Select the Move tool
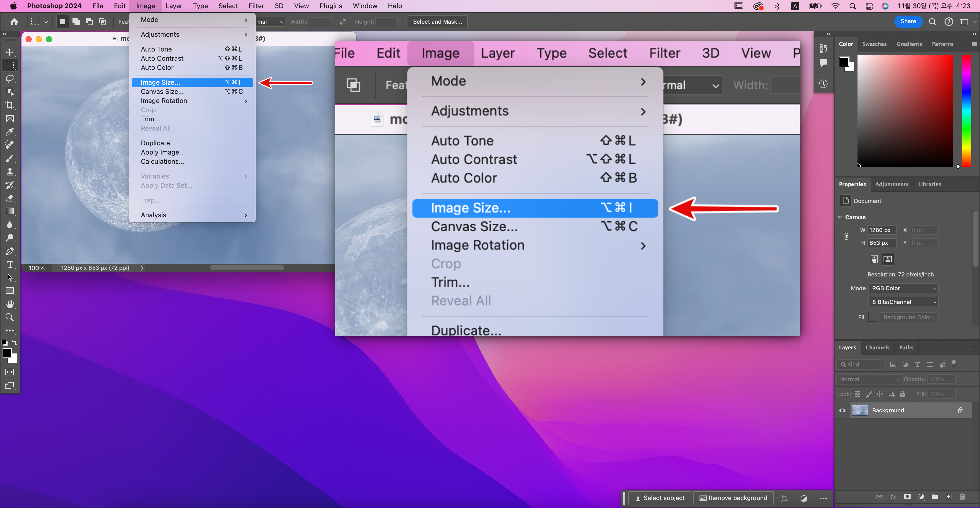 pos(9,52)
